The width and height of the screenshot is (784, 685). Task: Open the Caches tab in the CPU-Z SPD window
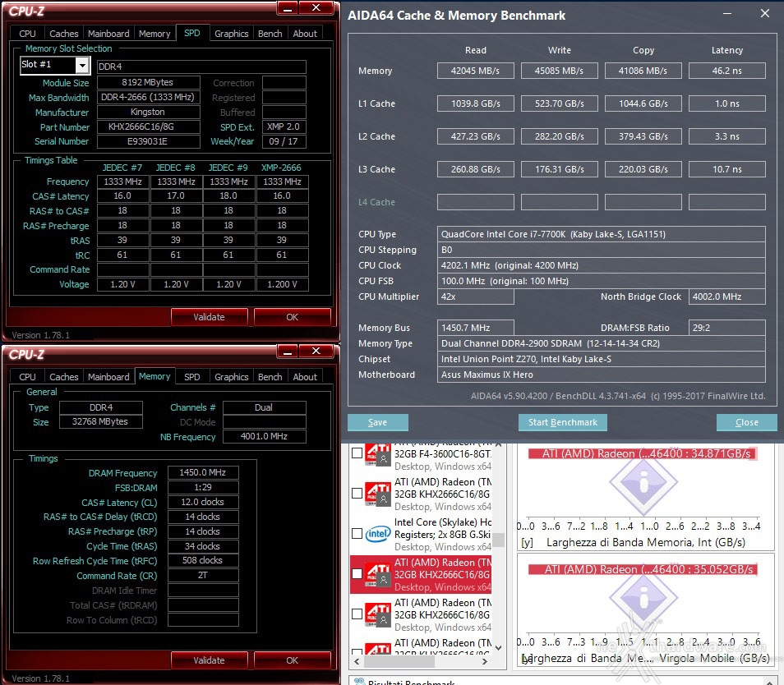tap(64, 34)
